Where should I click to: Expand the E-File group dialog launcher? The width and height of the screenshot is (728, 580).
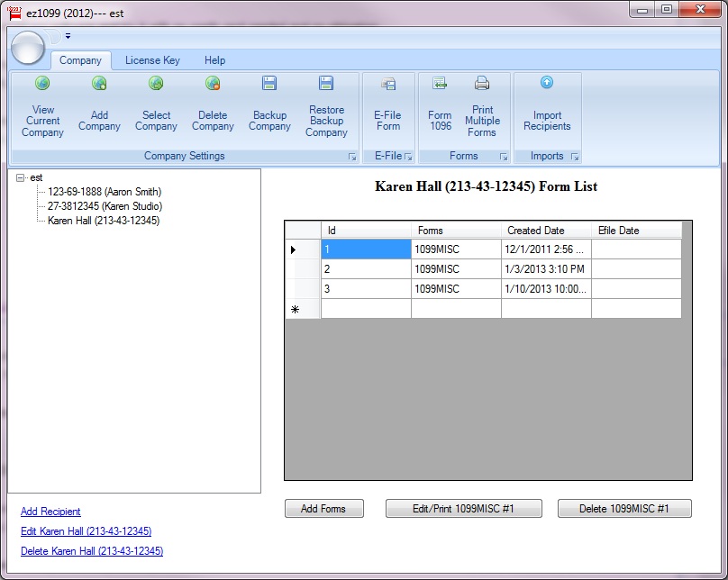408,157
